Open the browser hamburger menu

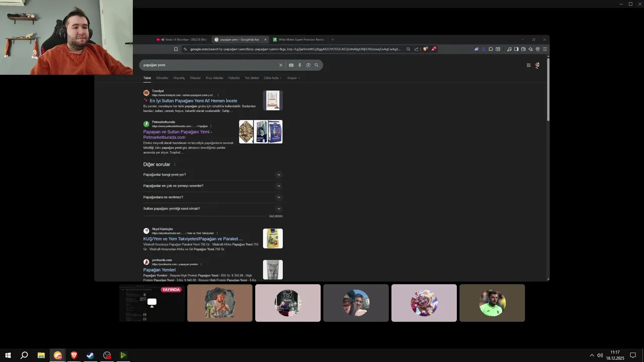(x=545, y=49)
